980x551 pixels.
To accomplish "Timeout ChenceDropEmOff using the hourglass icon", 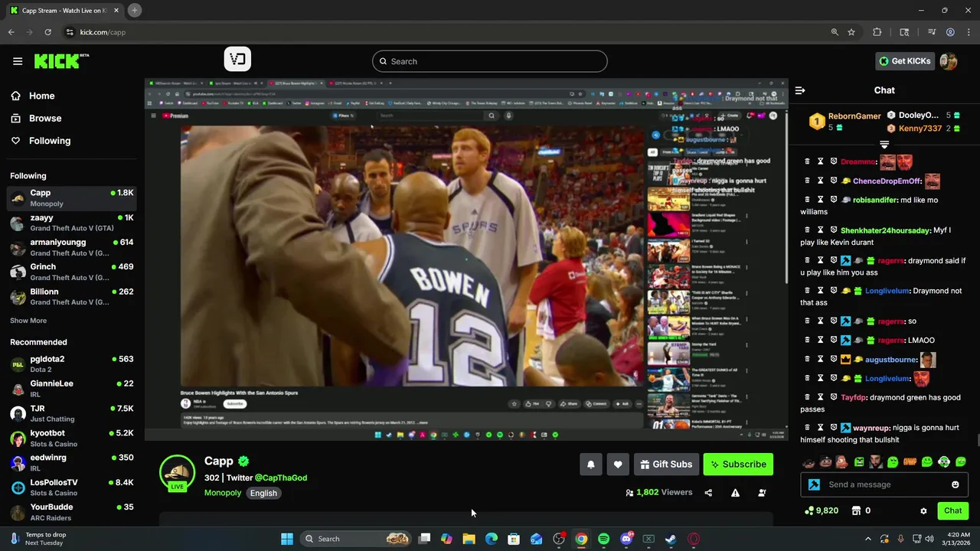I will click(820, 181).
